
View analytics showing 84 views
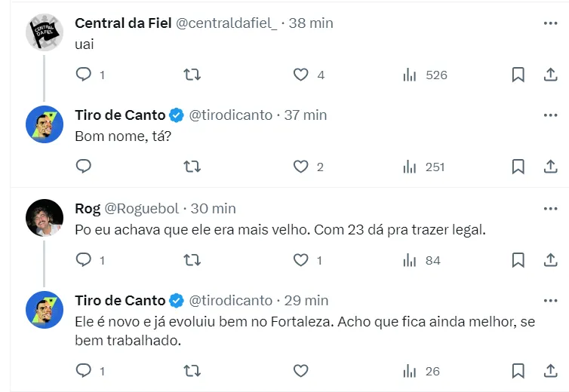pos(411,260)
